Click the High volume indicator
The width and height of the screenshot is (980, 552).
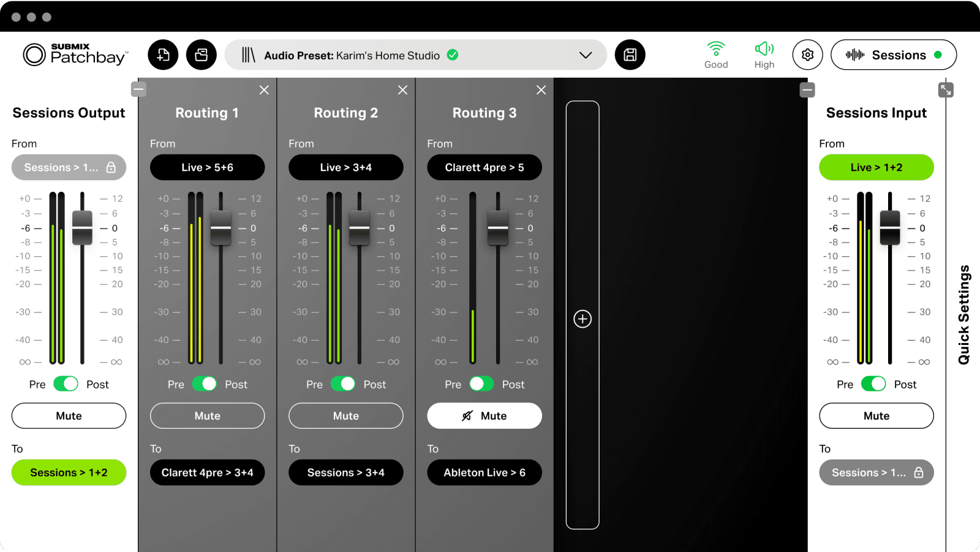point(764,55)
